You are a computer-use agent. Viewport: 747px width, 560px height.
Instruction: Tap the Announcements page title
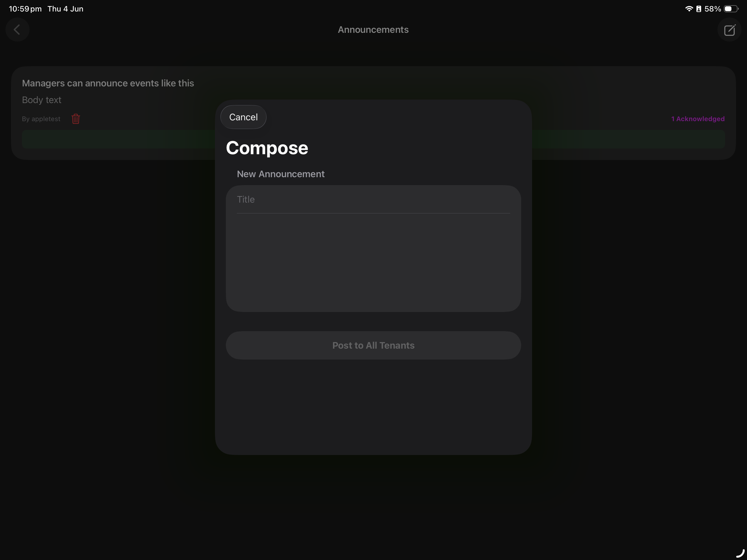click(373, 30)
